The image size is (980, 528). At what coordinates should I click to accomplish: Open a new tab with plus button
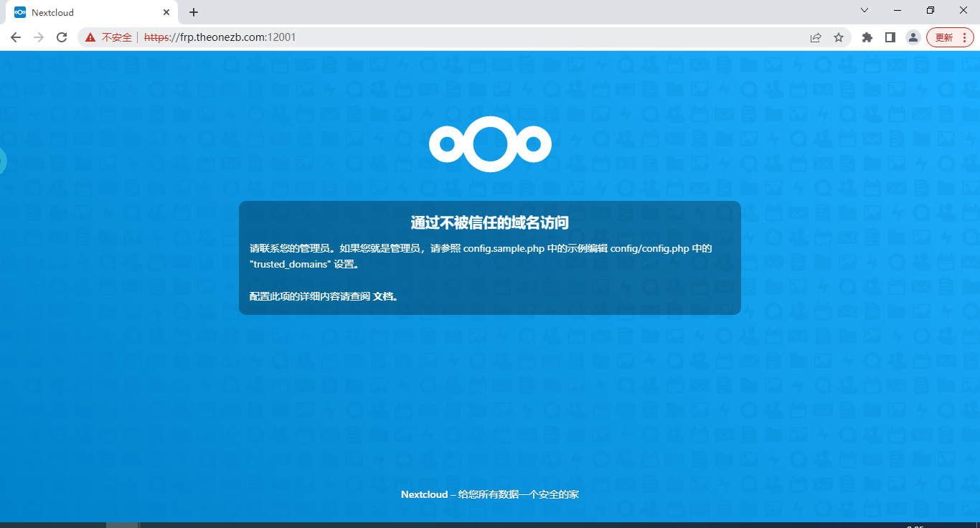194,12
